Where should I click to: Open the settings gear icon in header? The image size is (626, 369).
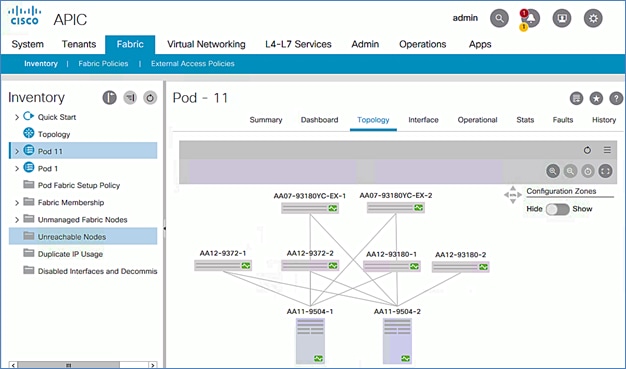593,18
